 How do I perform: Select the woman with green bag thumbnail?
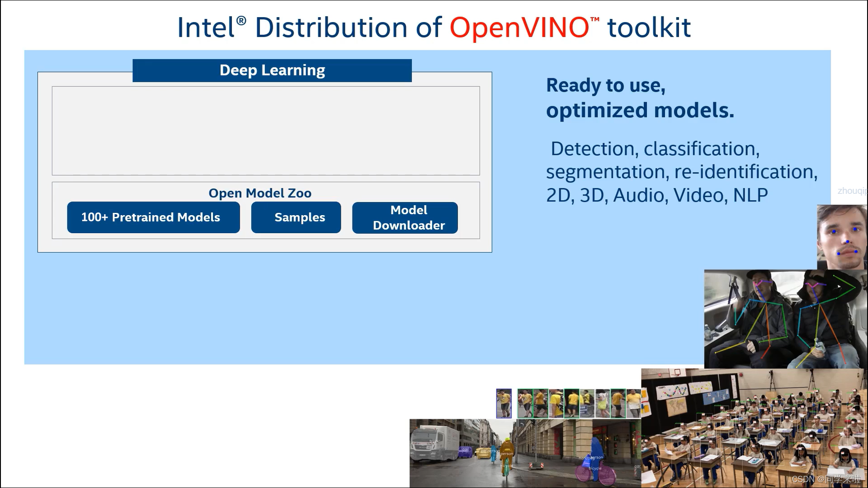602,404
